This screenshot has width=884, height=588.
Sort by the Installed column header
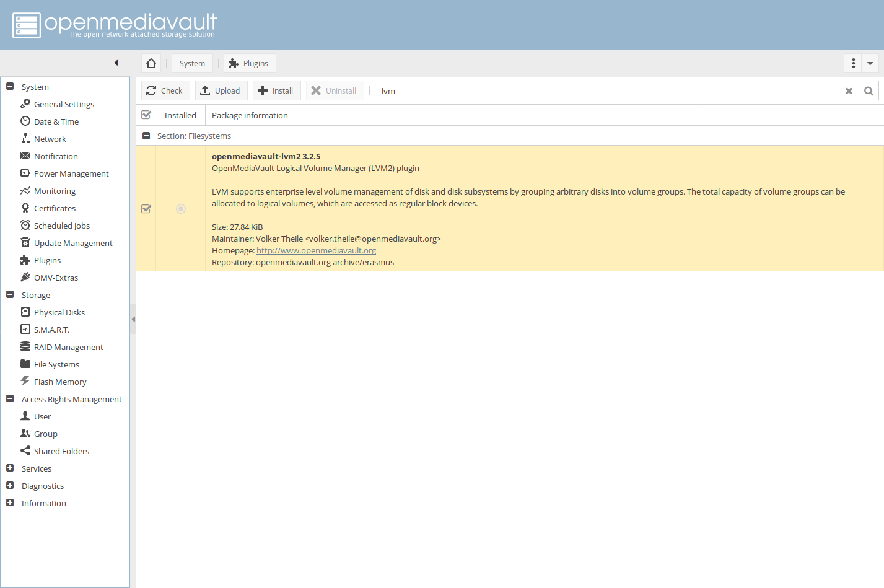point(180,115)
